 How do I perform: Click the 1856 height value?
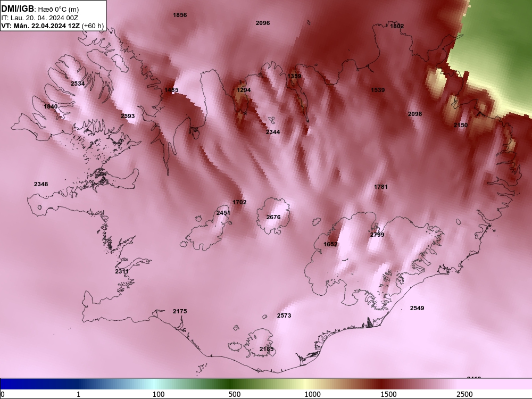[x=180, y=15]
